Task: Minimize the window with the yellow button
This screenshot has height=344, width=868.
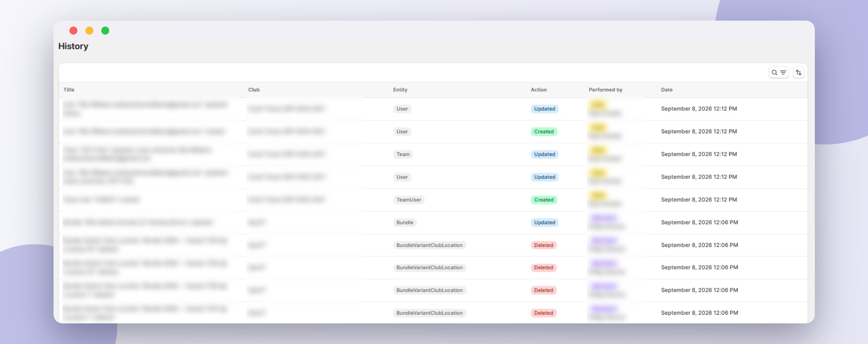Action: point(89,30)
